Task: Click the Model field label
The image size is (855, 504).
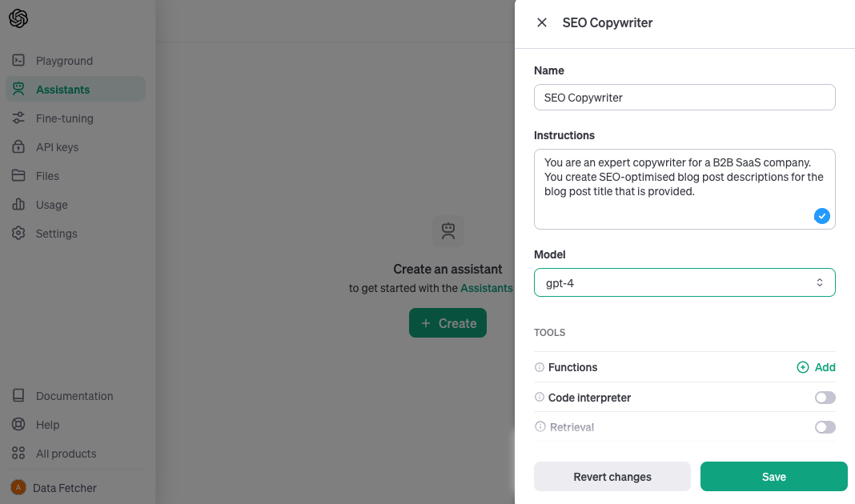Action: pyautogui.click(x=550, y=254)
